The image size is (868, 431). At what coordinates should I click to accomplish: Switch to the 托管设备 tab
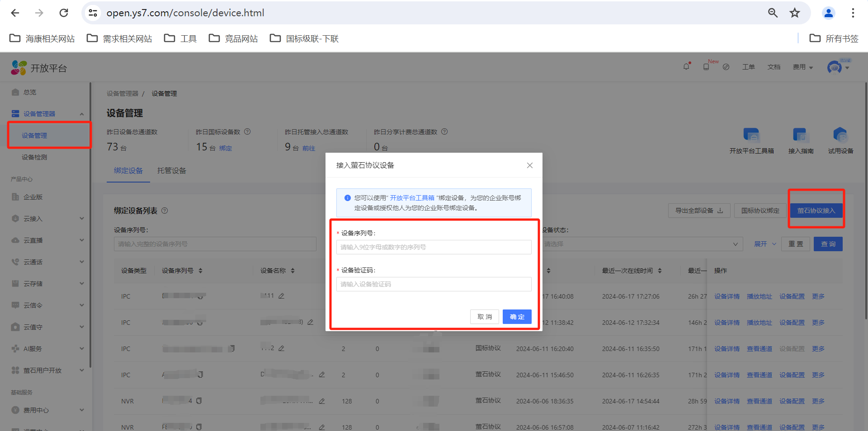click(172, 171)
